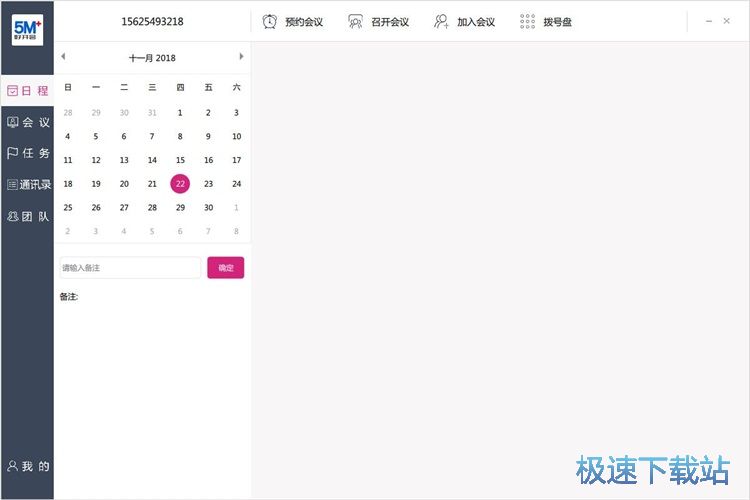Open the 团队 team tab
Image resolution: width=750 pixels, height=500 pixels.
click(27, 217)
